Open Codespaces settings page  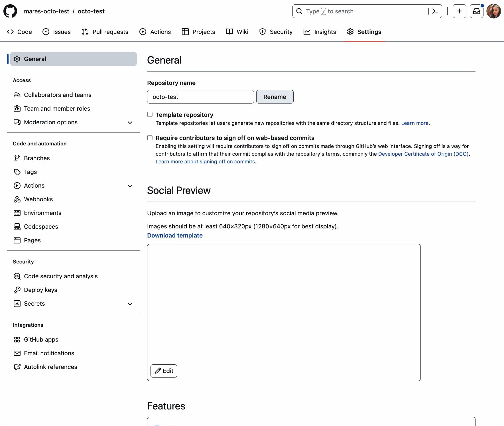coord(41,227)
